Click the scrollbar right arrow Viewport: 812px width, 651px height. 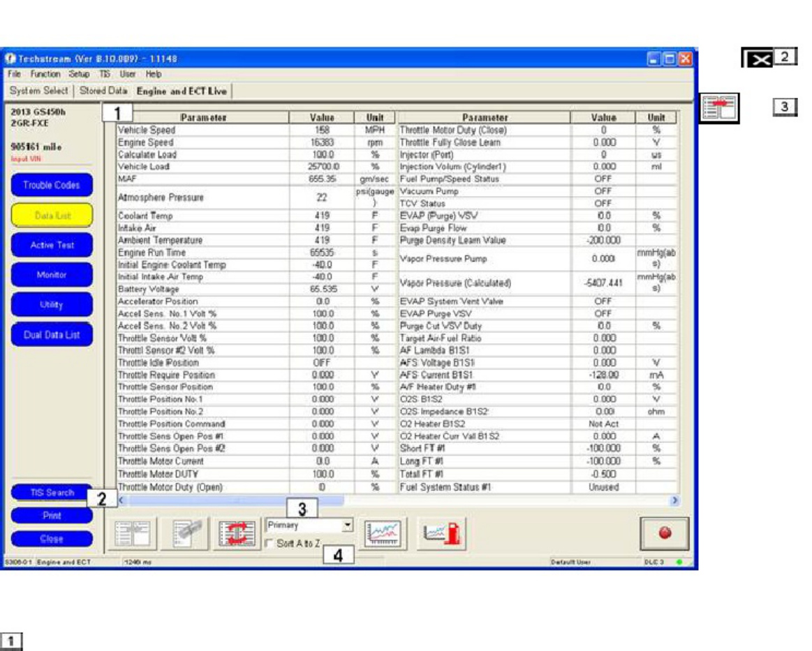tap(674, 500)
